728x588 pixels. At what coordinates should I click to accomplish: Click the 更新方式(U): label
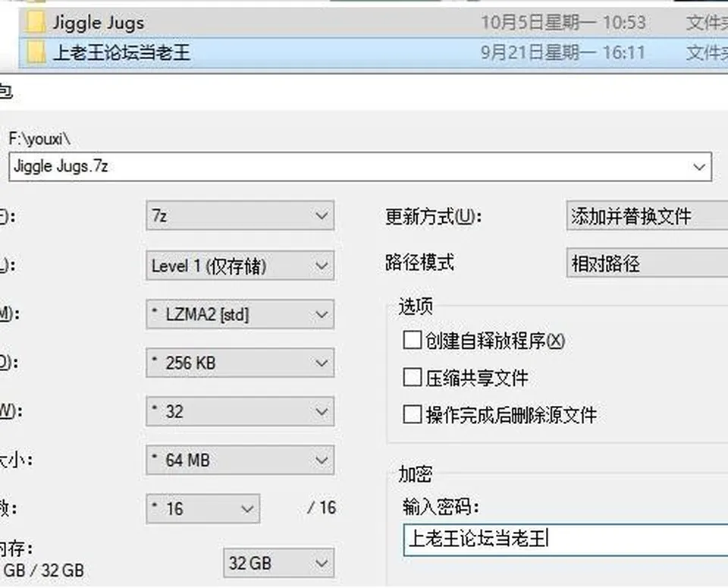click(x=433, y=216)
